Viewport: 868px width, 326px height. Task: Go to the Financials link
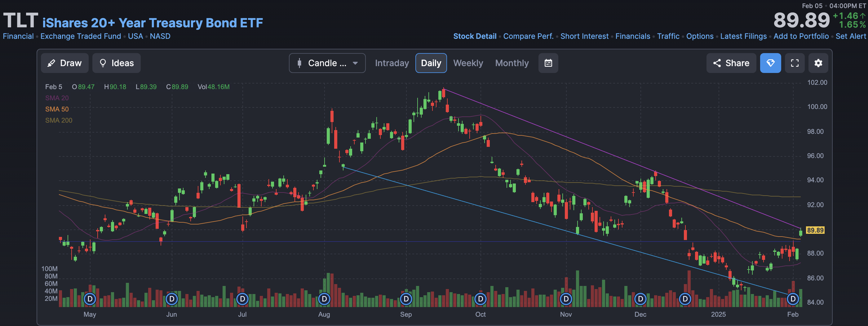click(633, 36)
